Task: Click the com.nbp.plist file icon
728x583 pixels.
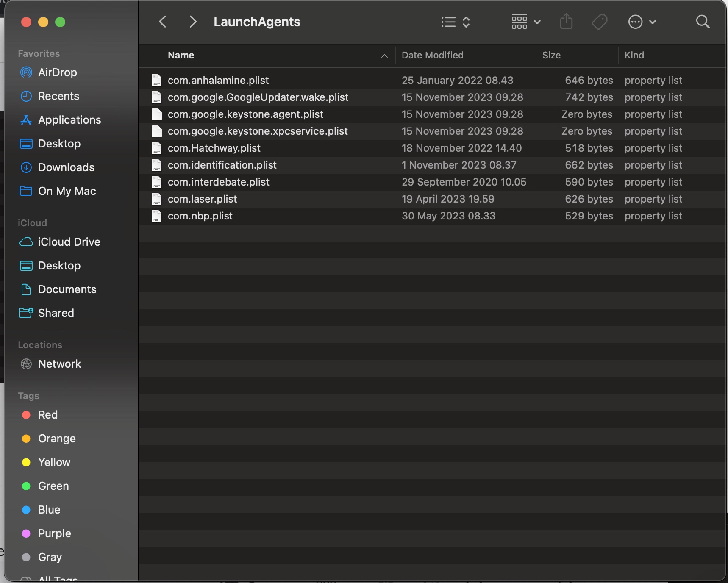Action: pos(157,216)
